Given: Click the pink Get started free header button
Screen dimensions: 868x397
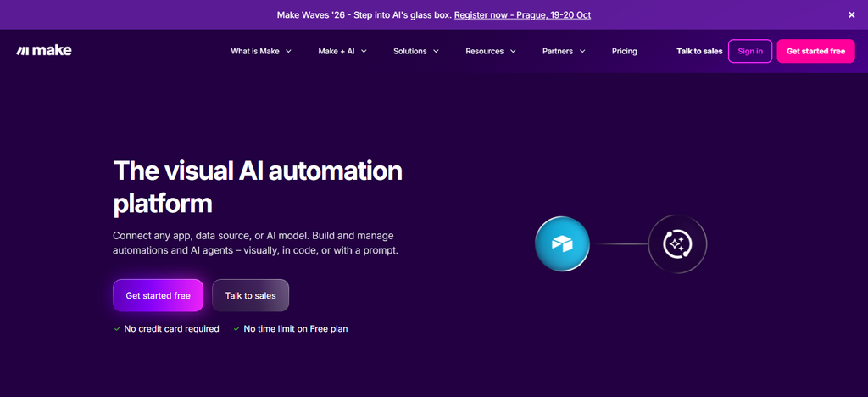Looking at the screenshot, I should coord(815,51).
